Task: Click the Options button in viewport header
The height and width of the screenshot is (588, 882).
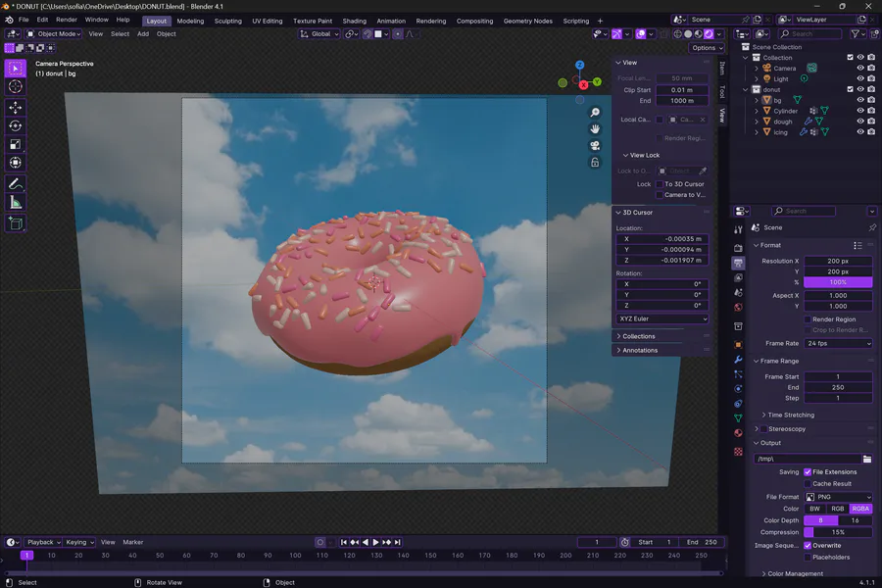Action: [707, 48]
